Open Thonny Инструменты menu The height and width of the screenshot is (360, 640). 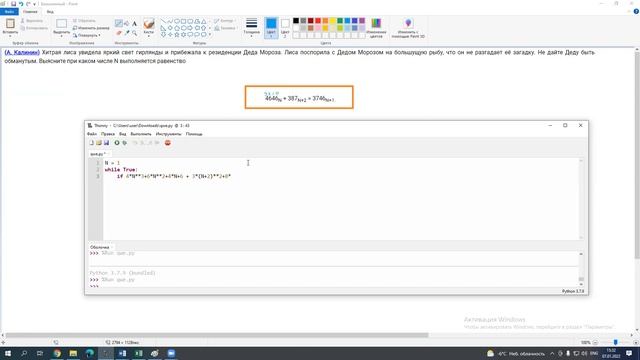tap(168, 134)
